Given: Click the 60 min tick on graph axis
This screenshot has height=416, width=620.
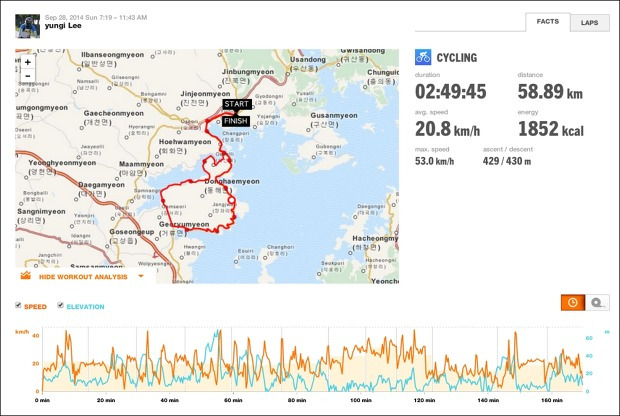Looking at the screenshot, I should [233, 400].
